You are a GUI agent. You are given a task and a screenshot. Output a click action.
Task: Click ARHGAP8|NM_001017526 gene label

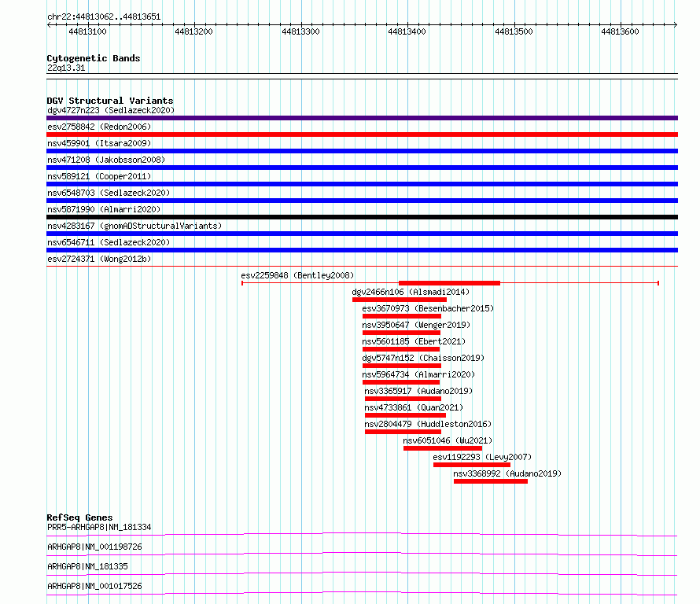[x=94, y=586]
